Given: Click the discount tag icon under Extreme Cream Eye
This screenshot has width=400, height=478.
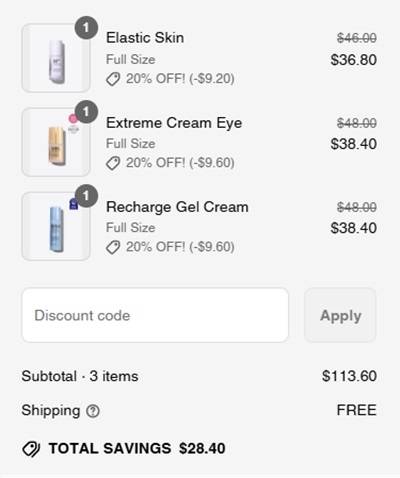Looking at the screenshot, I should 113,163.
